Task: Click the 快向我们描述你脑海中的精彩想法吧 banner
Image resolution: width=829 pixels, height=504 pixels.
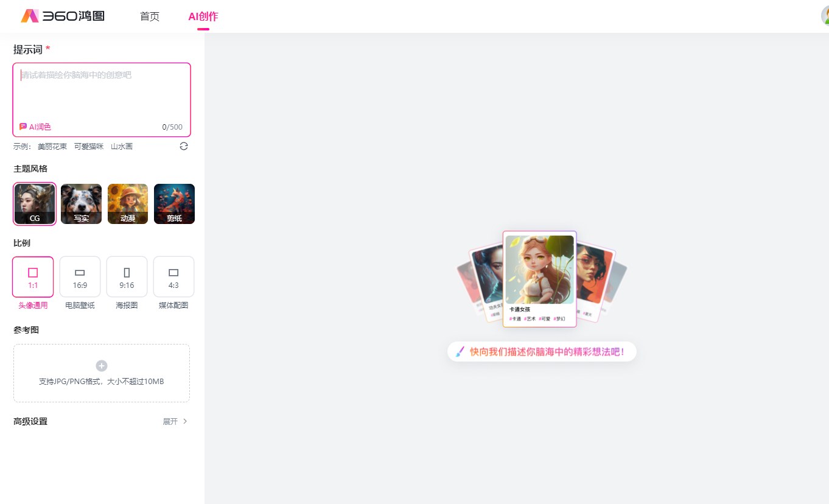Action: 542,352
